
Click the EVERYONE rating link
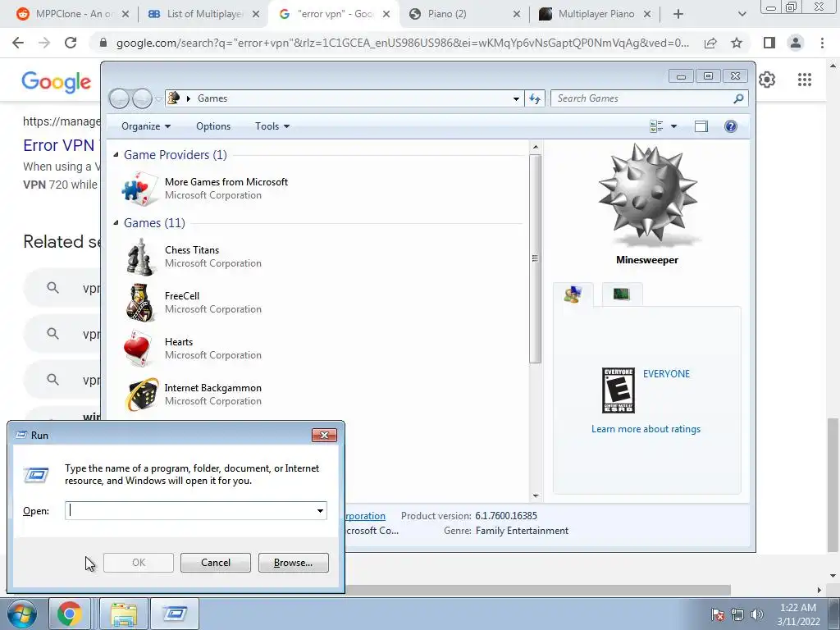point(666,374)
